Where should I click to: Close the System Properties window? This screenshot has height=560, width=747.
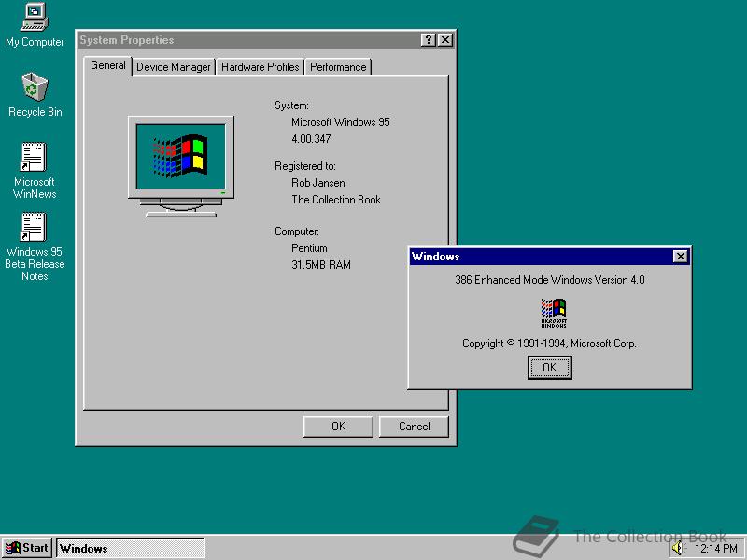pos(445,40)
